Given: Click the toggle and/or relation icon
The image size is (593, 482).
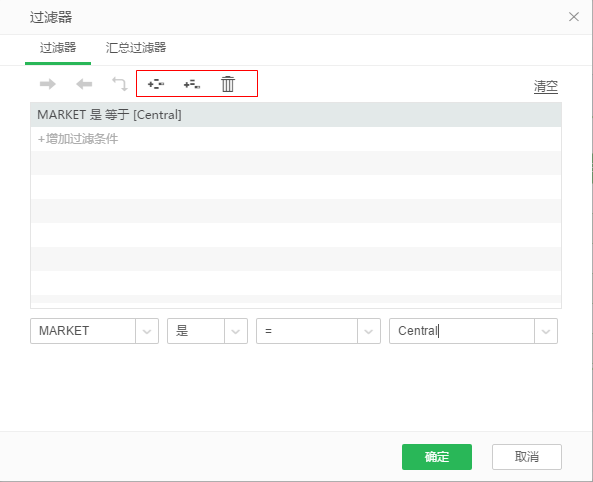Looking at the screenshot, I should pyautogui.click(x=120, y=84).
